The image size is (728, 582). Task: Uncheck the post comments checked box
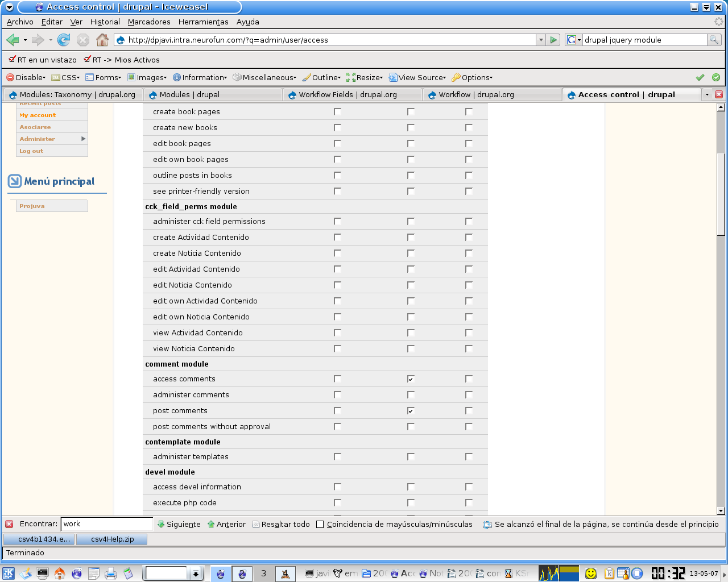click(411, 411)
